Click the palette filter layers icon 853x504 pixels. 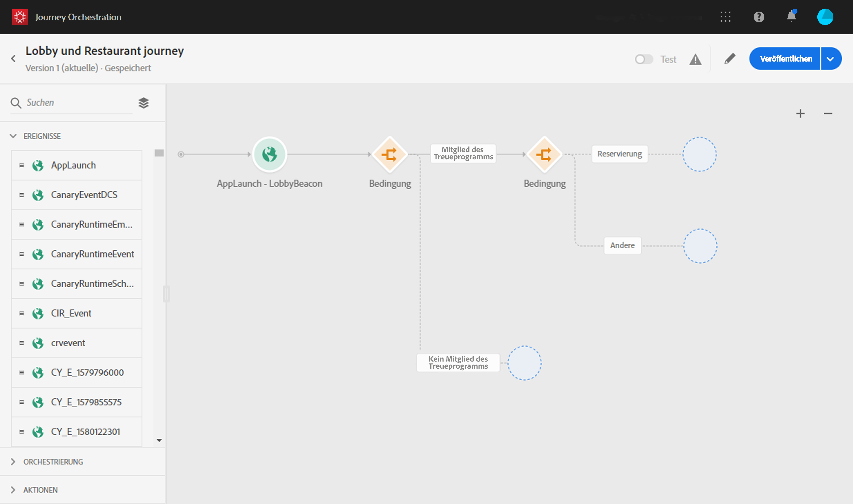[144, 103]
